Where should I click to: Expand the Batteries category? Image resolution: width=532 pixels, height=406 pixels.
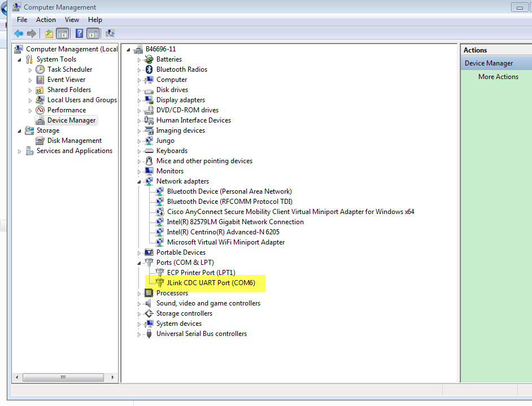tap(139, 60)
